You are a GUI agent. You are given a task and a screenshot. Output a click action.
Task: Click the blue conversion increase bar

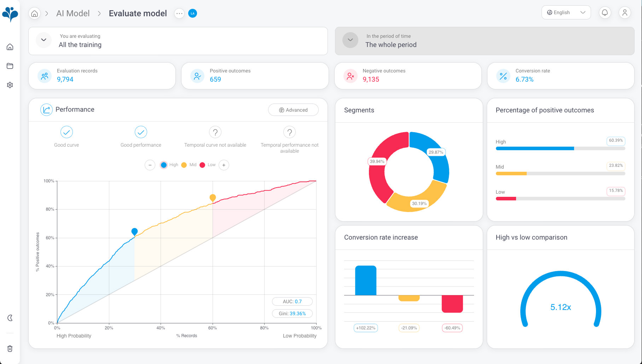366,280
